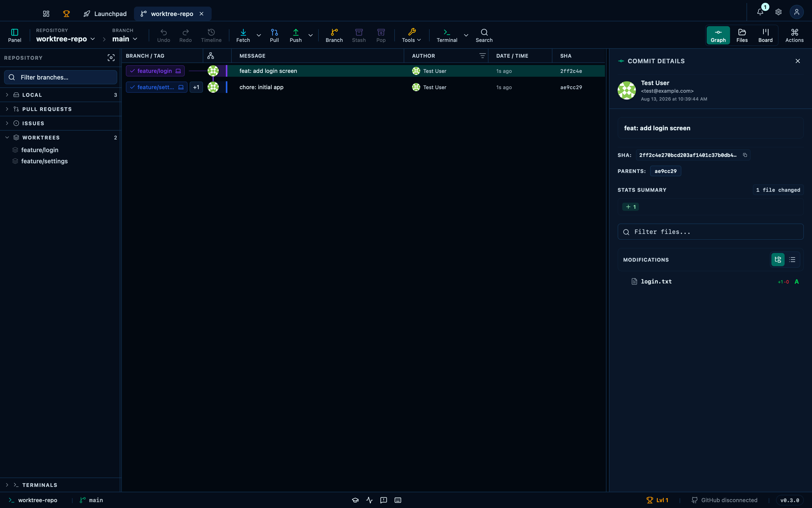Expand the PULL REQUESTS section

point(61,109)
